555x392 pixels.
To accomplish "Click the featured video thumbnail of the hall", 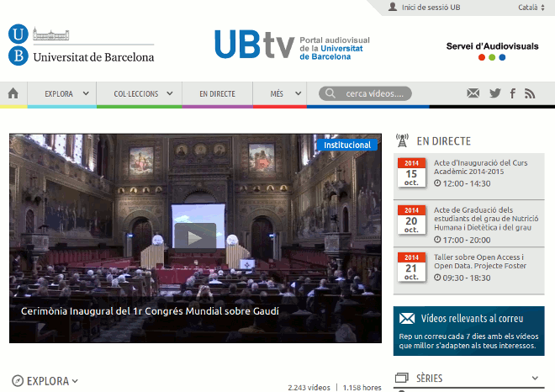I will 195,238.
